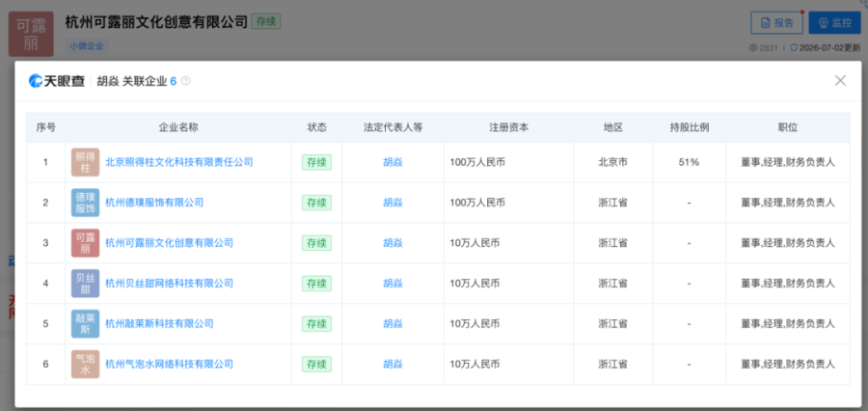This screenshot has height=411, width=868.
Task: Click 100万人民币 in the 北京照得柱 row
Action: click(477, 162)
